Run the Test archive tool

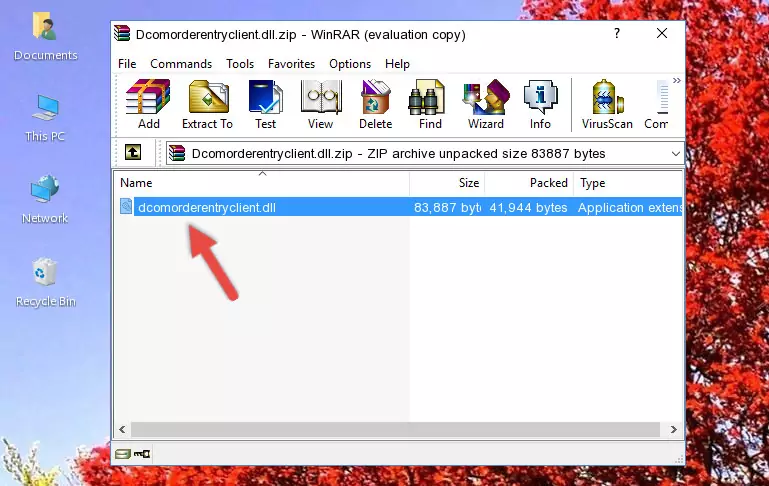point(265,104)
